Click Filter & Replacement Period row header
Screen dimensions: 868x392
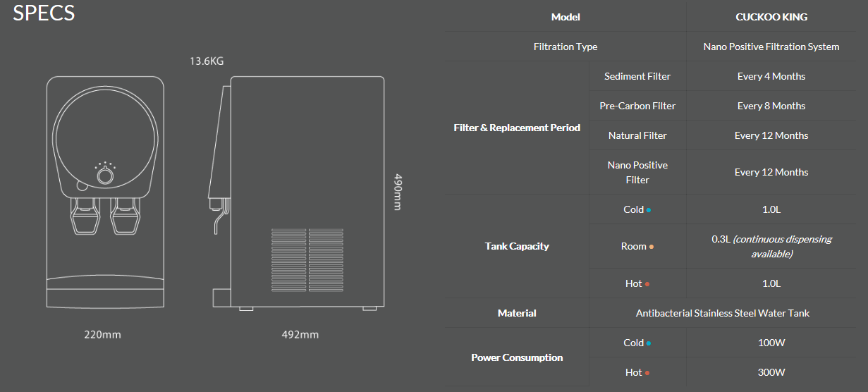pos(517,128)
